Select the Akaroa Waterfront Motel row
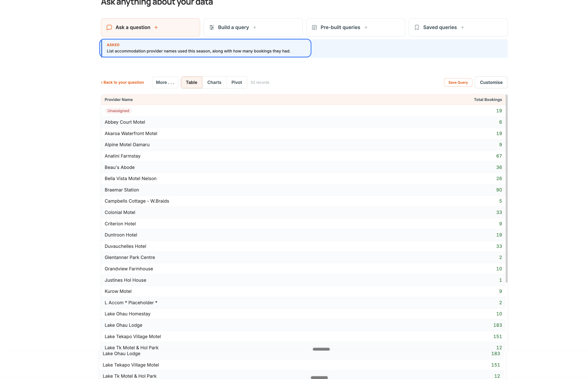 click(x=303, y=133)
